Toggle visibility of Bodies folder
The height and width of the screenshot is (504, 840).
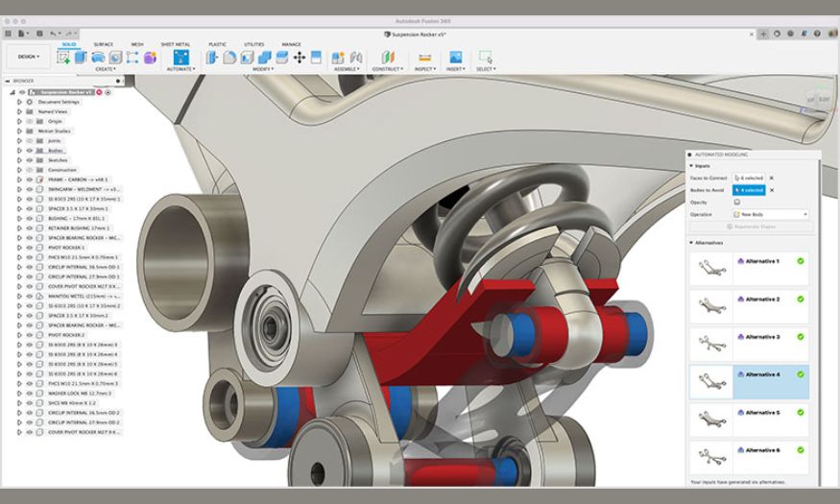(x=30, y=151)
